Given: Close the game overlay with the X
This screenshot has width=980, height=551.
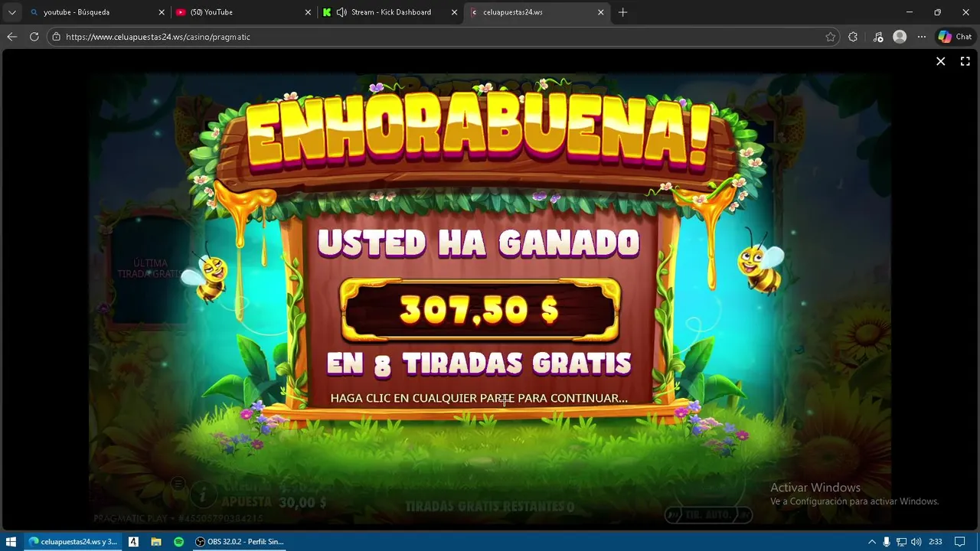Looking at the screenshot, I should pos(941,61).
